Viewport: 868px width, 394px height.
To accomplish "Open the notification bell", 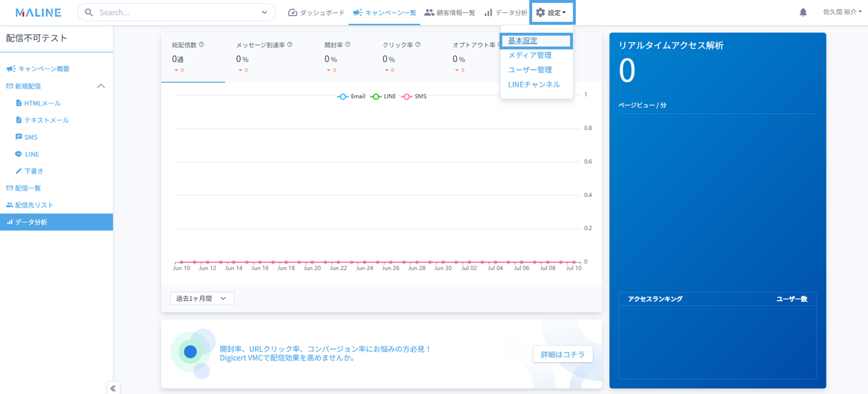I will [x=803, y=13].
